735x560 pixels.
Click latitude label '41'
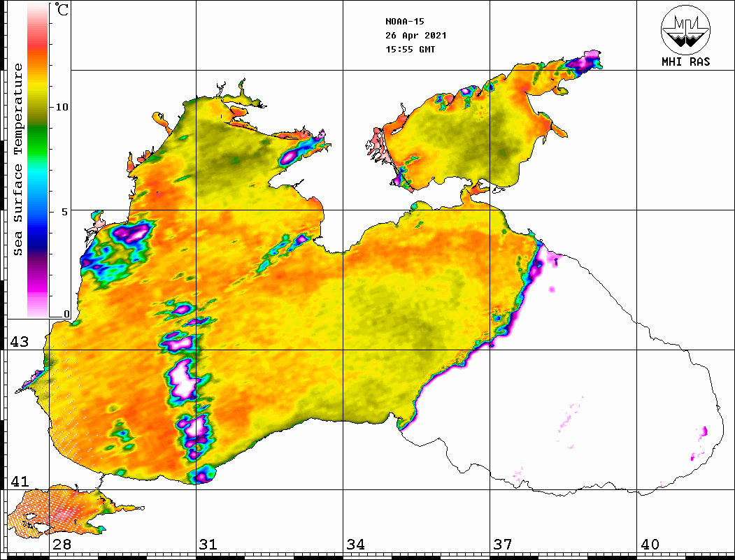[19, 482]
